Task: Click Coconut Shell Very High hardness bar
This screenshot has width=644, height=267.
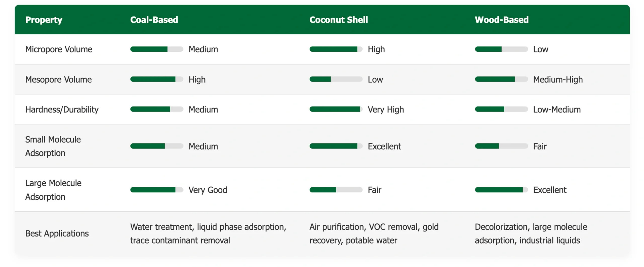Action: [x=336, y=109]
